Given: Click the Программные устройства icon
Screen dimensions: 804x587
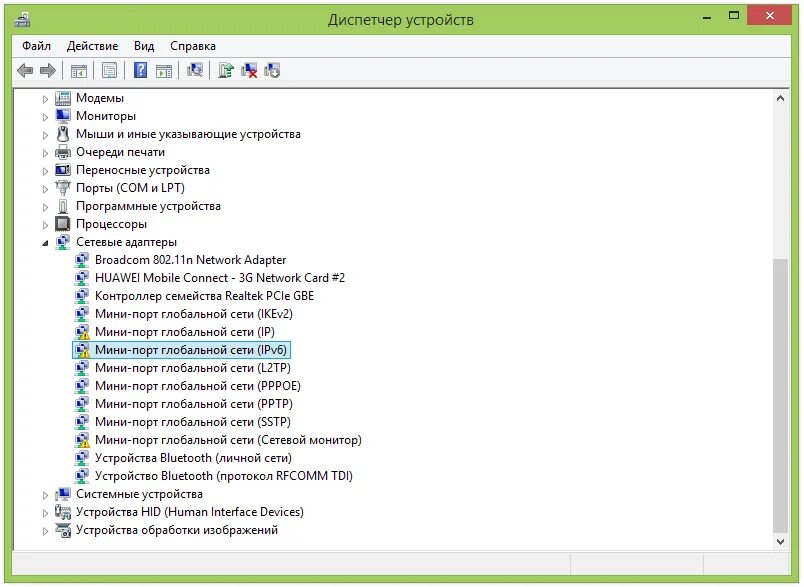Looking at the screenshot, I should 63,206.
